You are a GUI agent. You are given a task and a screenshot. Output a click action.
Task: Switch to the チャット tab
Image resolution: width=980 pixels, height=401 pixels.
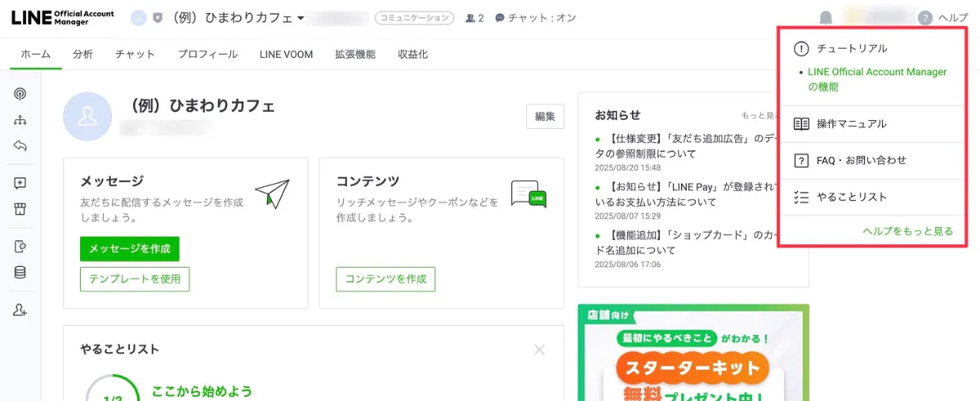(x=136, y=54)
